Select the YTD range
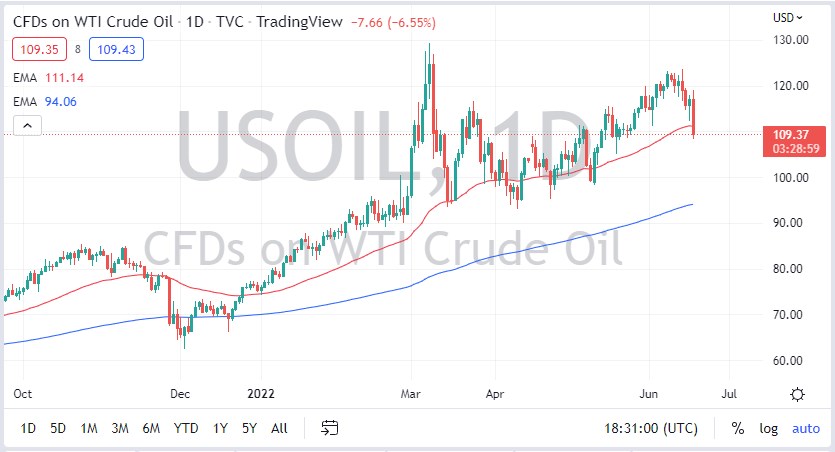The image size is (835, 452). [x=185, y=428]
